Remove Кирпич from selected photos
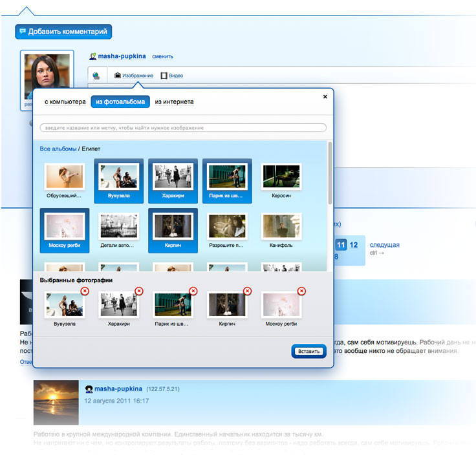 point(247,291)
